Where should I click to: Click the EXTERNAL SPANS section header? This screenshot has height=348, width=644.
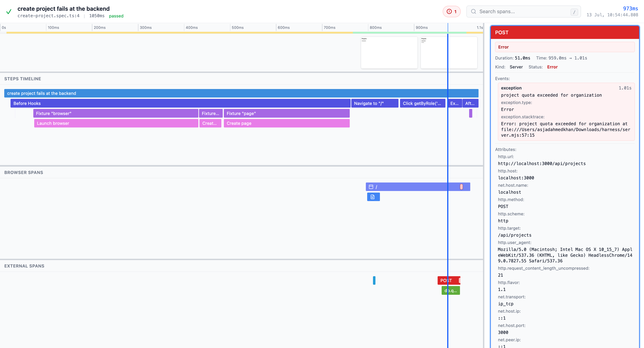(x=24, y=266)
